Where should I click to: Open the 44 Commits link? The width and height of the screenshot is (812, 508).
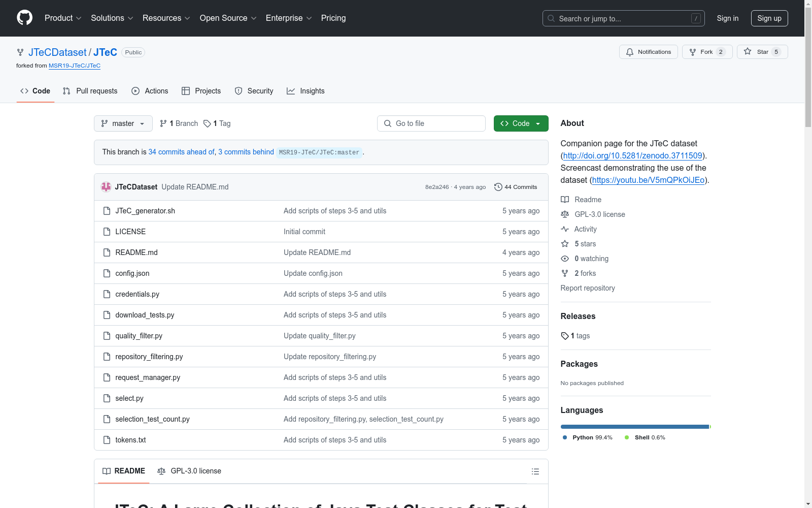516,187
